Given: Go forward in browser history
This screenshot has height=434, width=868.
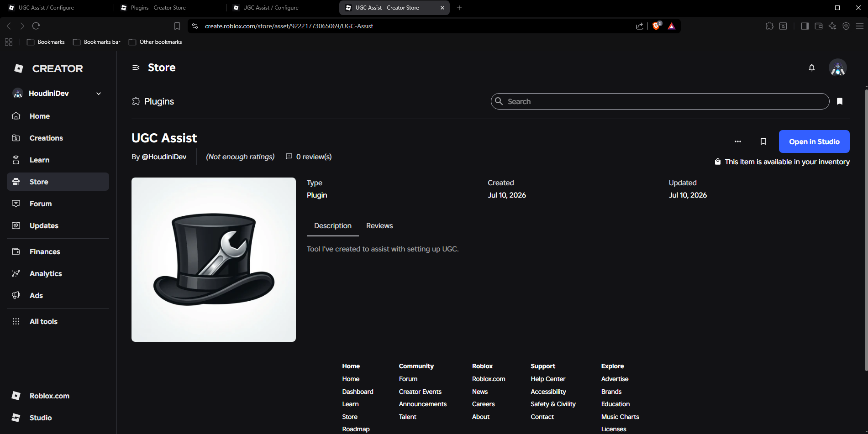Looking at the screenshot, I should (22, 26).
